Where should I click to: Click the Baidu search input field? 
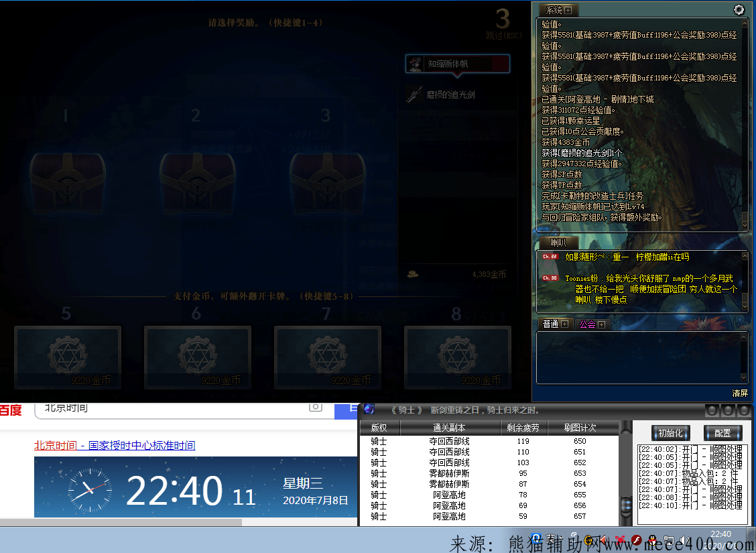(168, 408)
